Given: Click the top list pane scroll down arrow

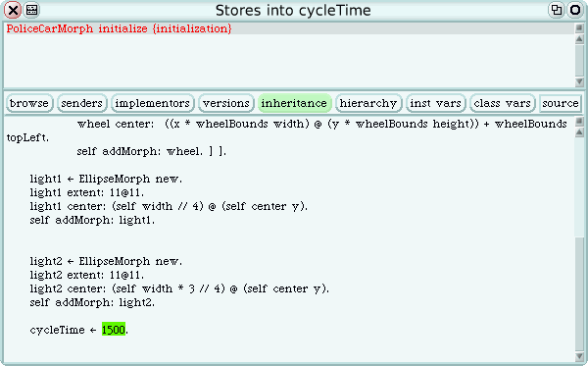Looking at the screenshot, I should (x=579, y=81).
